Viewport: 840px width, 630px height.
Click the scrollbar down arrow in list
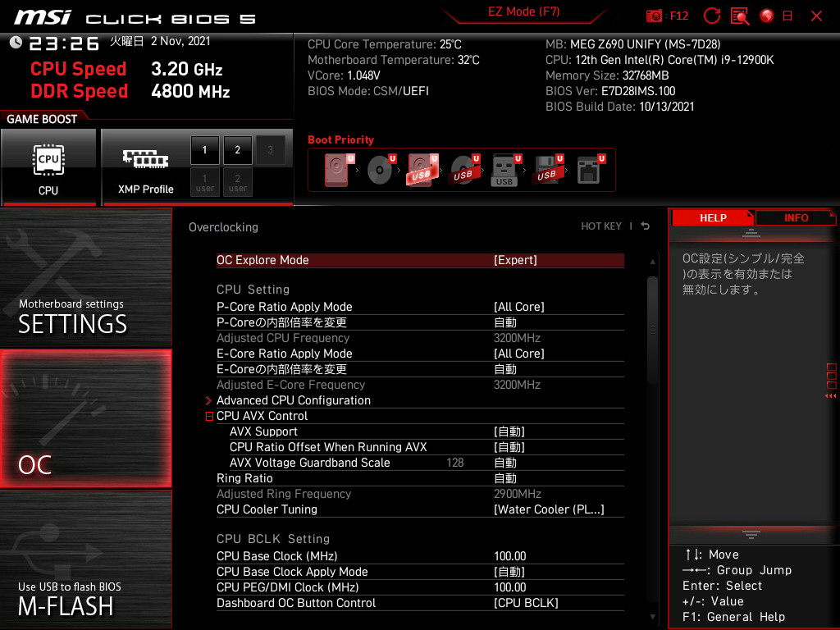point(652,617)
